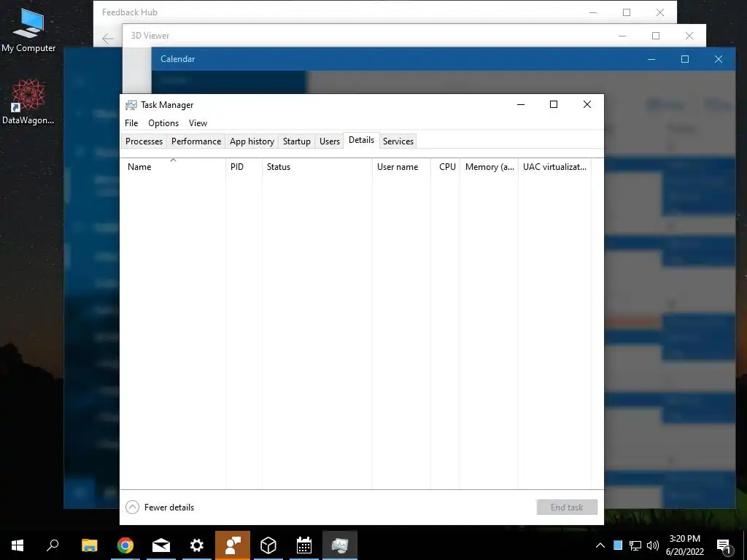Click the 3D Viewer window title
747x560 pixels.
(150, 36)
